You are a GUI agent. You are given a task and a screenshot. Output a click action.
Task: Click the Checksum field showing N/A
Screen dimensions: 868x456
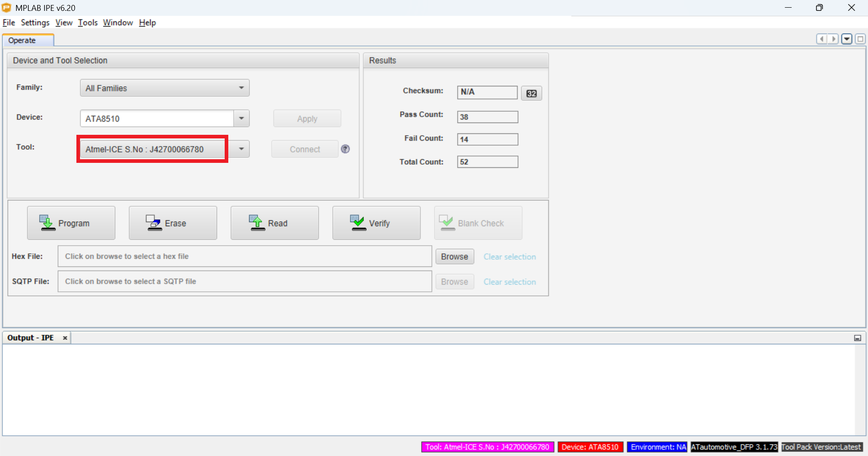coord(487,92)
